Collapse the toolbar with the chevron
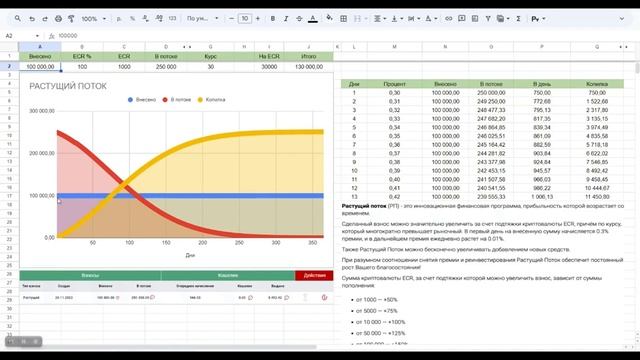The width and height of the screenshot is (640, 360). coord(622,19)
